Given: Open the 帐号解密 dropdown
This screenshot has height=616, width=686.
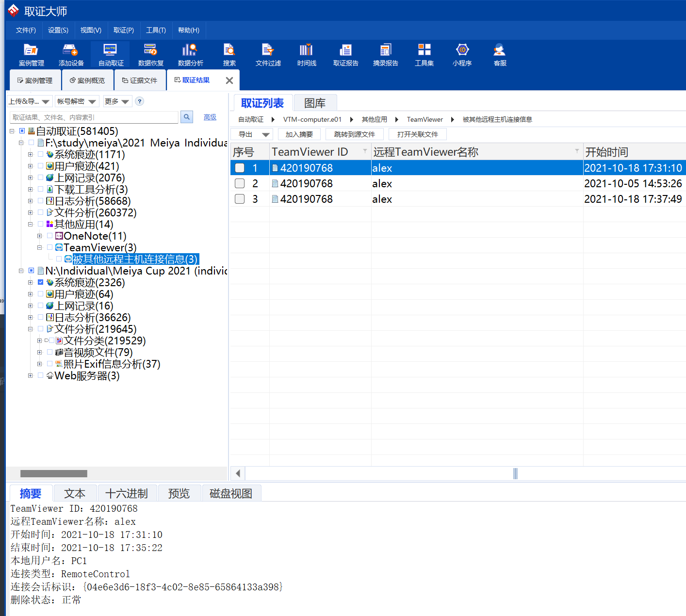Looking at the screenshot, I should 77,101.
